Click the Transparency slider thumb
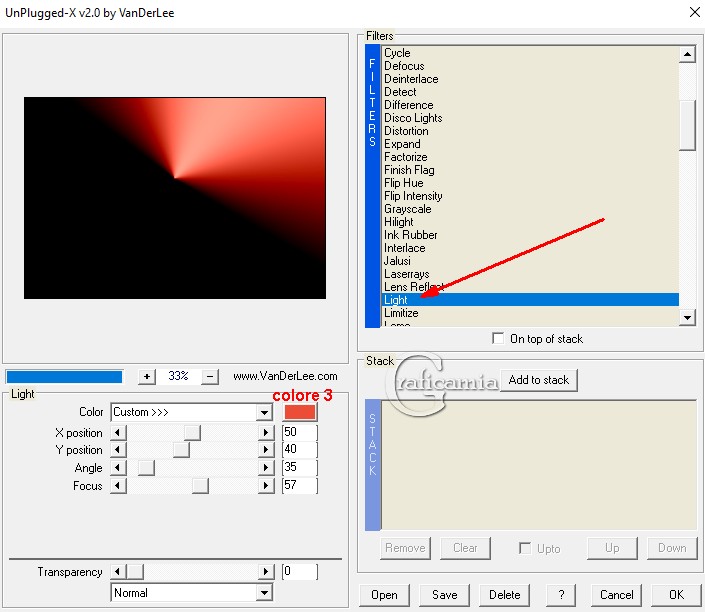 [x=135, y=572]
